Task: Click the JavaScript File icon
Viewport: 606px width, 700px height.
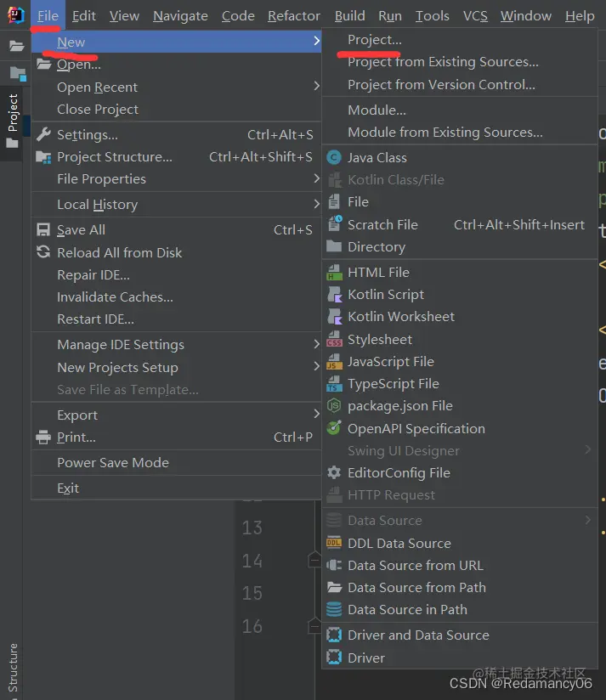Action: click(x=335, y=362)
